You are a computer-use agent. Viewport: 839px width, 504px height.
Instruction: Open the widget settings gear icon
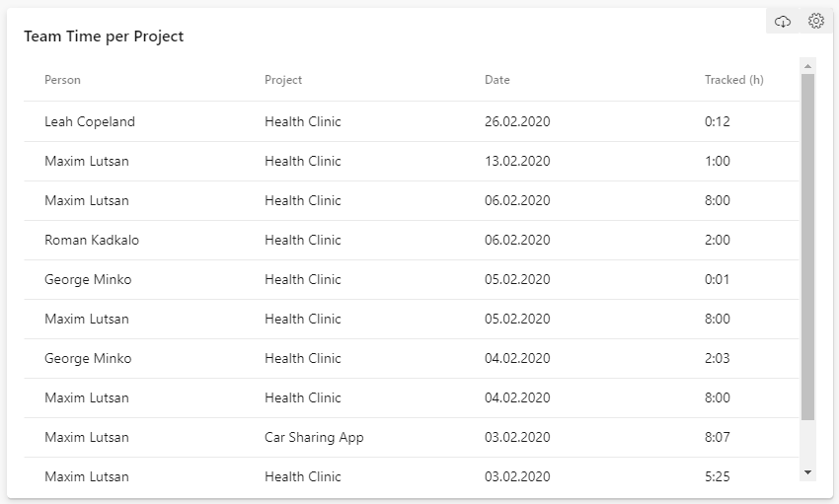(816, 21)
